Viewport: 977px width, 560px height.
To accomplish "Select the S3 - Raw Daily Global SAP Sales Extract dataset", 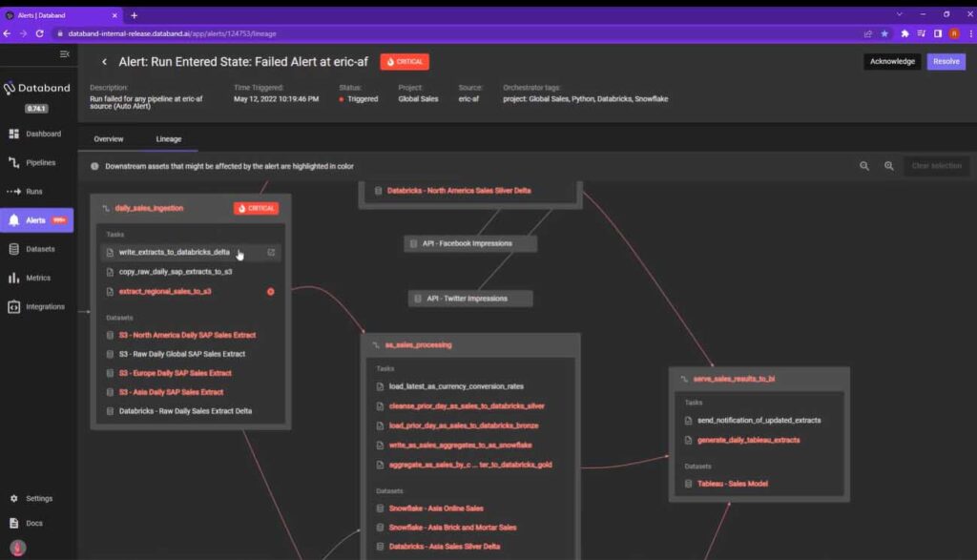I will coord(182,354).
